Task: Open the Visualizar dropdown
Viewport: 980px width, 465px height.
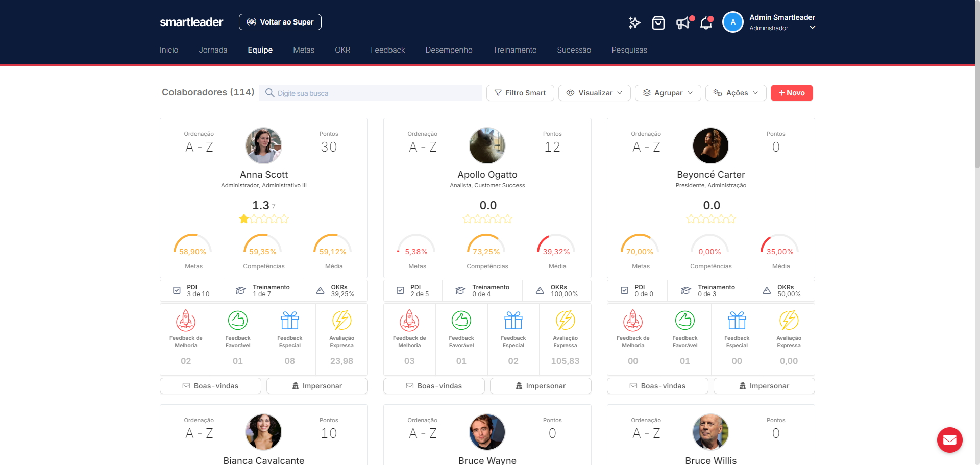Action: 595,93
